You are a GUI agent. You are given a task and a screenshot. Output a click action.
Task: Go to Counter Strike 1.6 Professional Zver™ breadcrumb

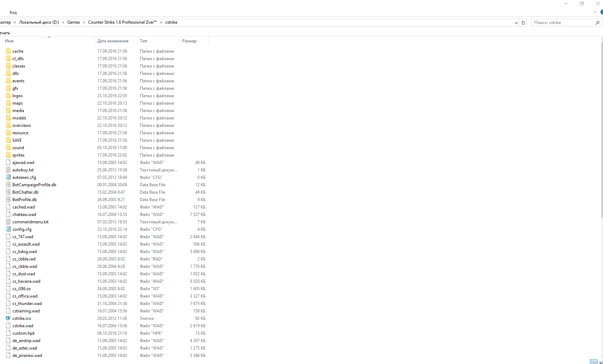pos(122,22)
